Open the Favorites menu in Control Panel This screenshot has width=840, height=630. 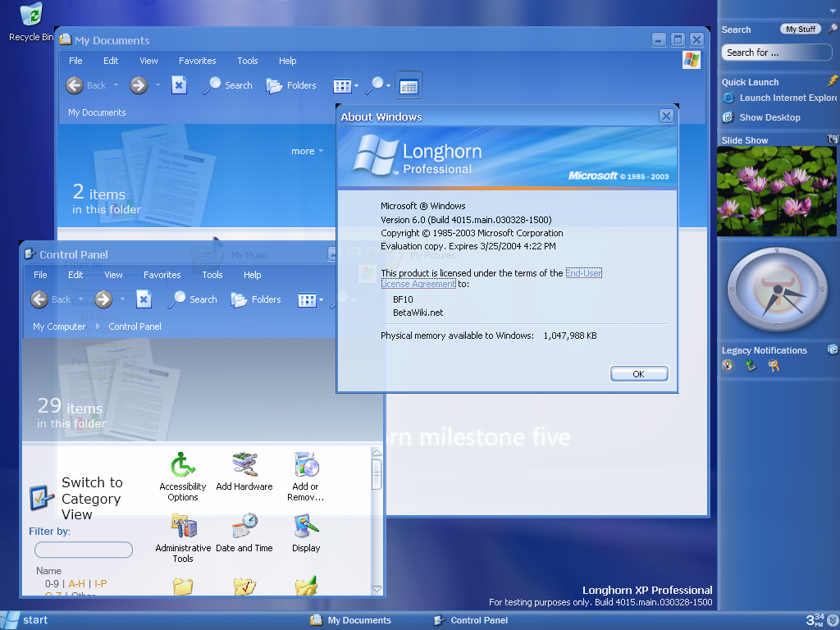tap(162, 275)
